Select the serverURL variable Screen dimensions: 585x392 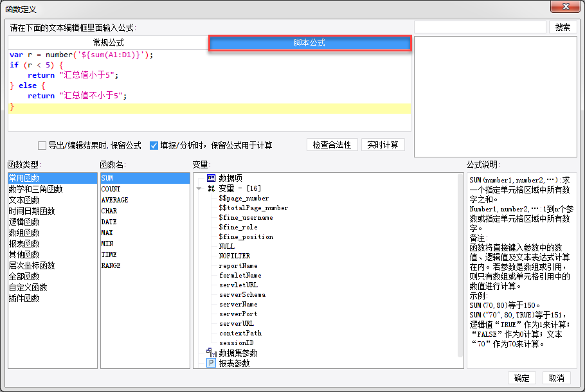[x=236, y=324]
